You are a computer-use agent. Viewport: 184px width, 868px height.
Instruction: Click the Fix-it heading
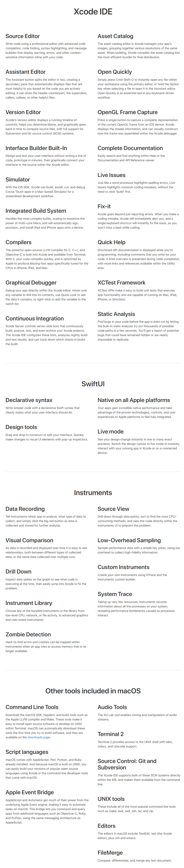[104, 206]
